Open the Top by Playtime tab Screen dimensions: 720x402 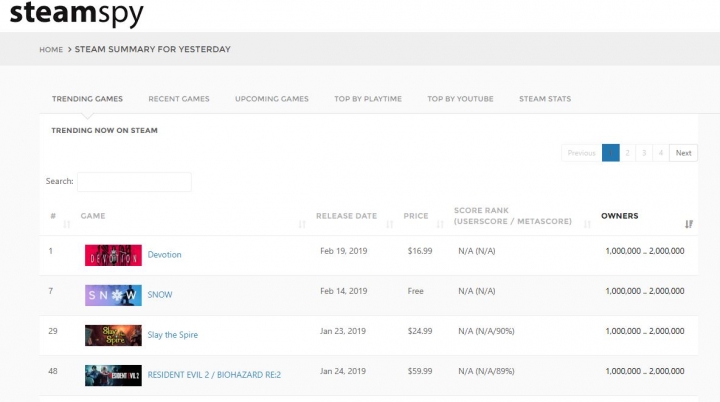pos(368,99)
